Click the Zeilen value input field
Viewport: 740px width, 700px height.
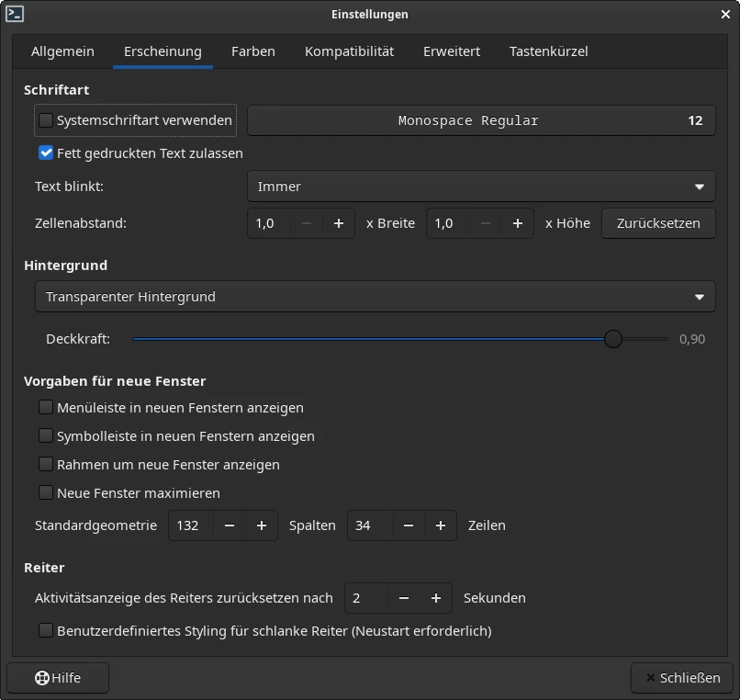[371, 525]
